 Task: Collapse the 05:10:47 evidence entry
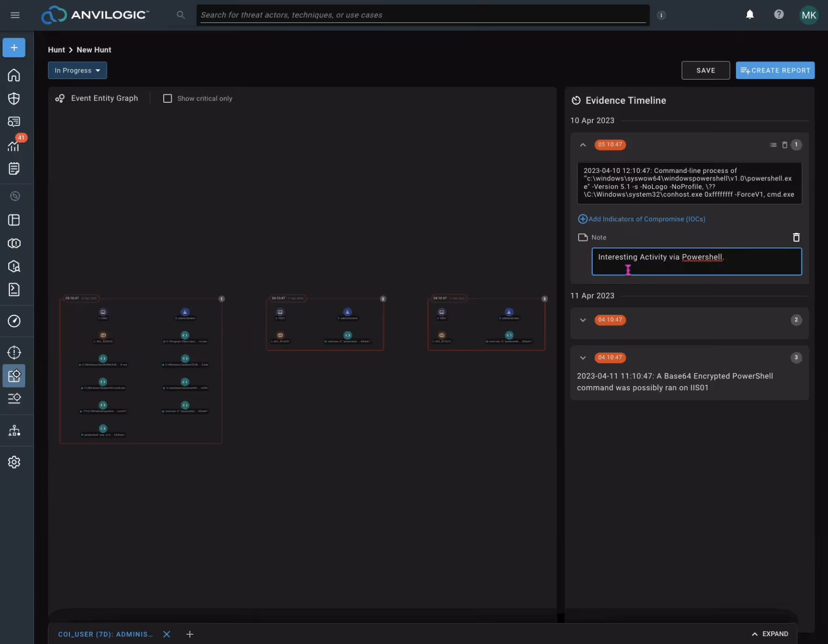583,145
